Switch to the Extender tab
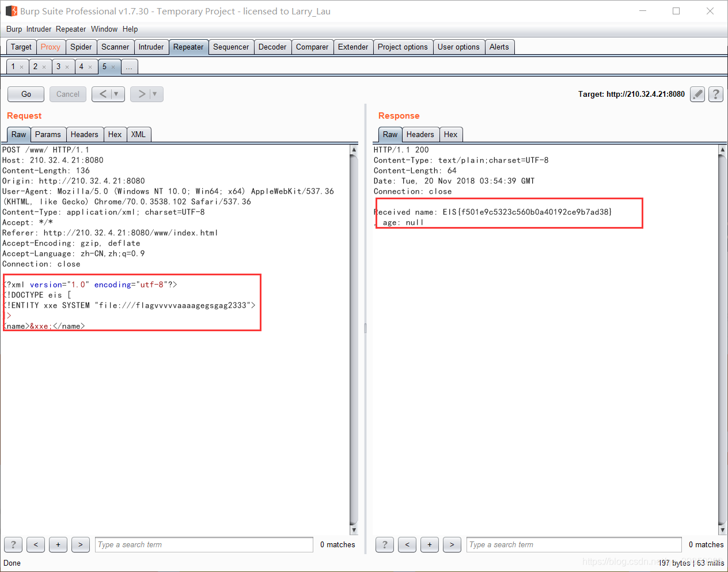This screenshot has height=572, width=728. (x=353, y=47)
